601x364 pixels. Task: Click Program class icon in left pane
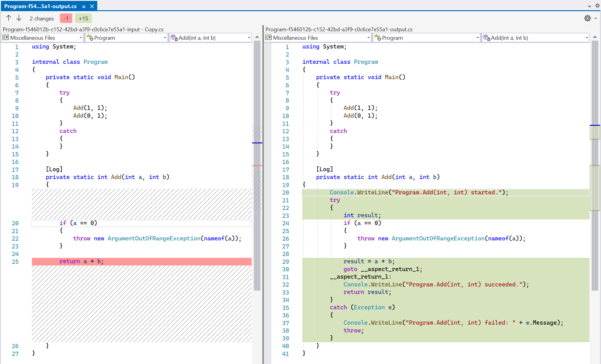[x=90, y=38]
